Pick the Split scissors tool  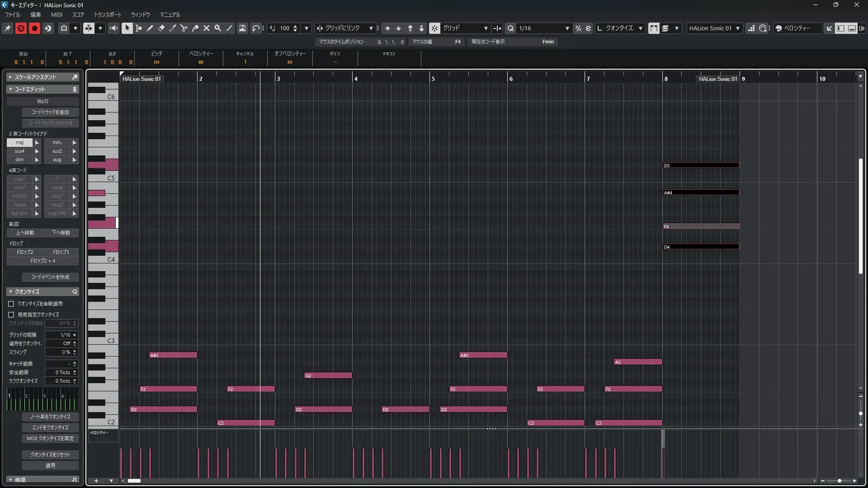coord(184,28)
